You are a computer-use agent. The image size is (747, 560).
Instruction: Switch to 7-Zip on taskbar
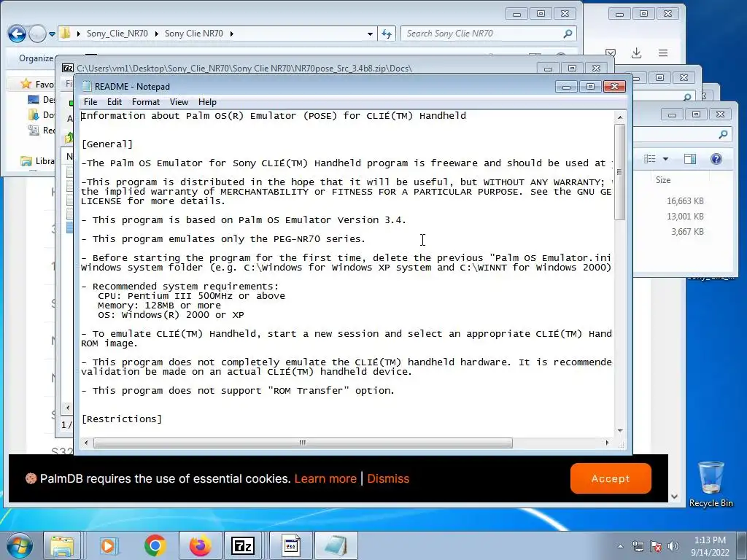pos(243,545)
